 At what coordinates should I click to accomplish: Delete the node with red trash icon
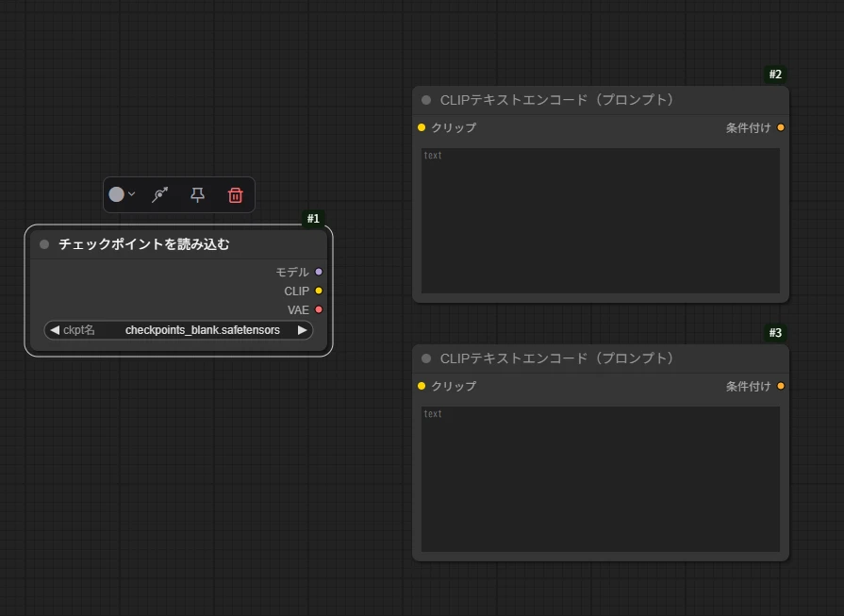point(236,194)
